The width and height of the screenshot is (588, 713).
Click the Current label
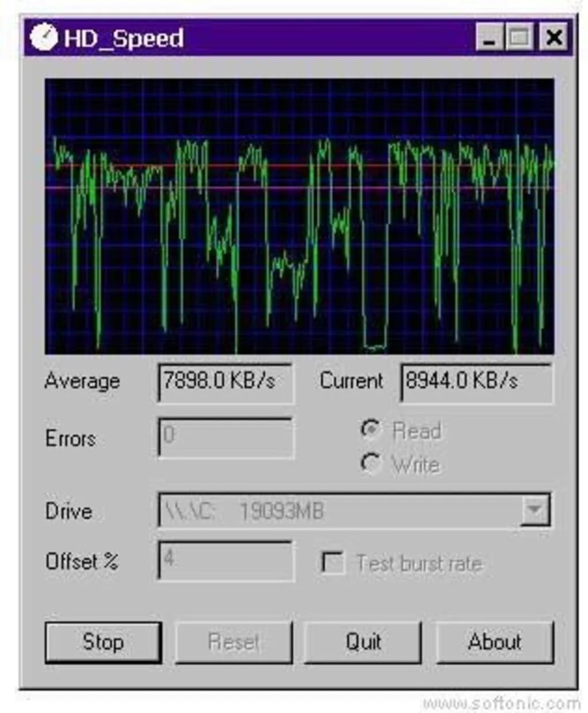click(x=351, y=381)
